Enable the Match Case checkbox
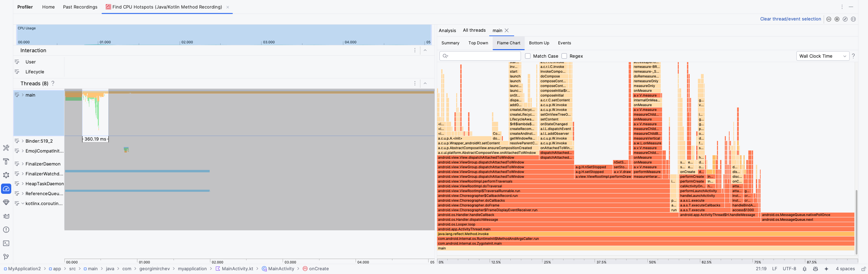868x274 pixels. [528, 56]
